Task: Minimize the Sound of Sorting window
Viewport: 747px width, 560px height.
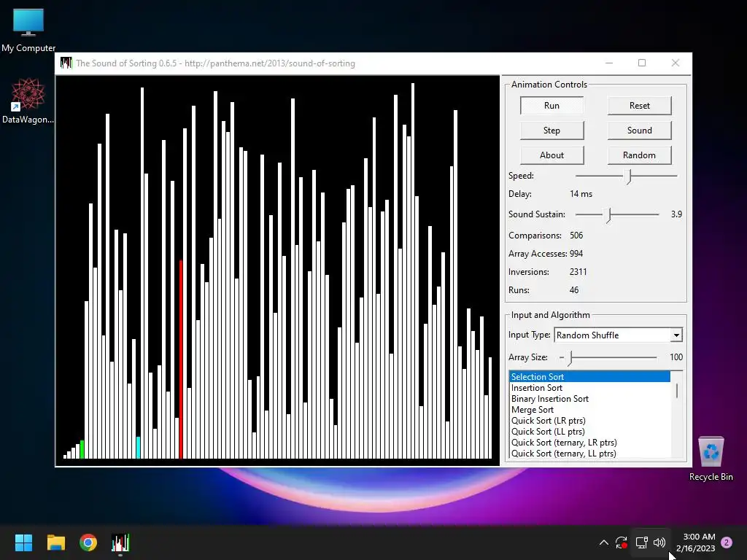Action: (x=609, y=63)
